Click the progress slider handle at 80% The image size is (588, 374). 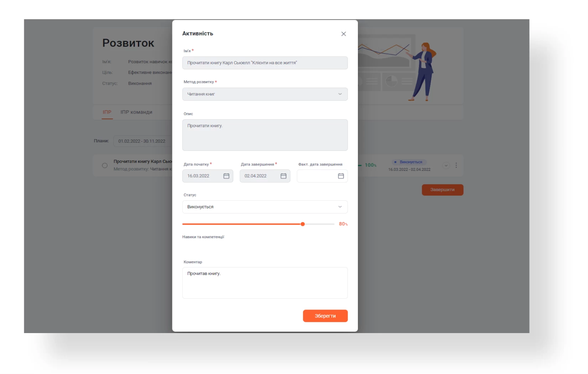pyautogui.click(x=302, y=224)
